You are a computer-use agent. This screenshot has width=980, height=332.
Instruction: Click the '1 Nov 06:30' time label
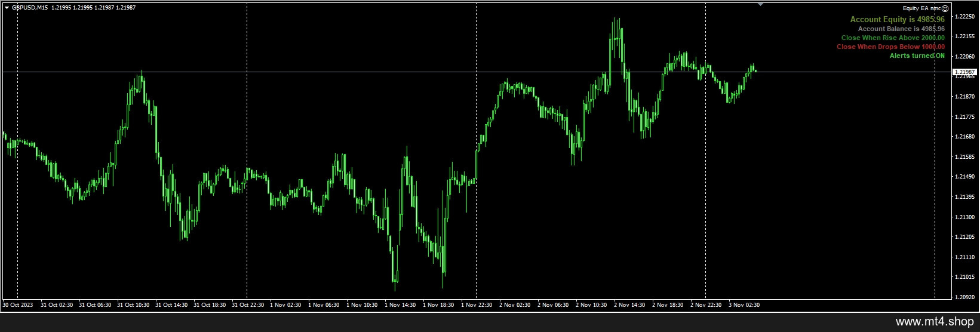click(324, 305)
